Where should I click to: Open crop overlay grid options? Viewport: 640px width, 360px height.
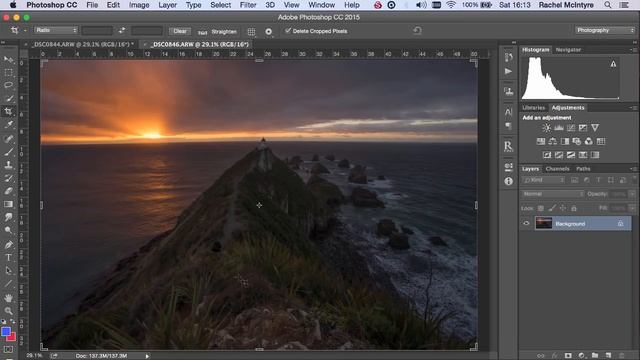coord(251,31)
